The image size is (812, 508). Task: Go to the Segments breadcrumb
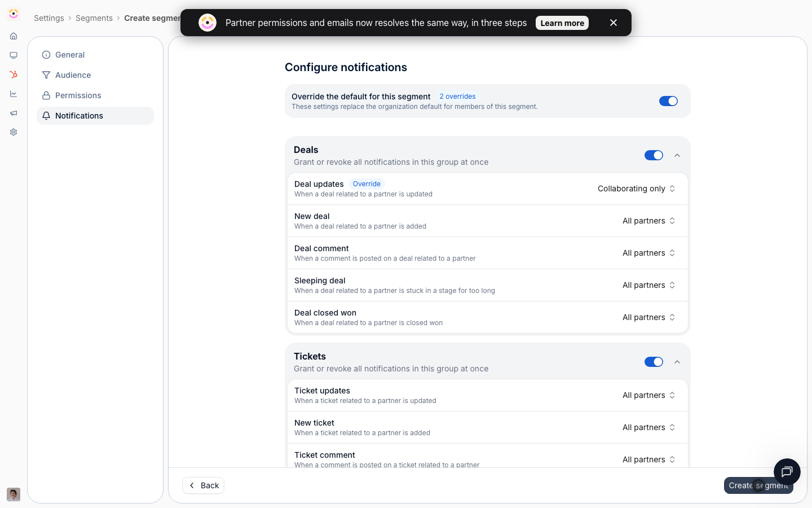(x=94, y=18)
